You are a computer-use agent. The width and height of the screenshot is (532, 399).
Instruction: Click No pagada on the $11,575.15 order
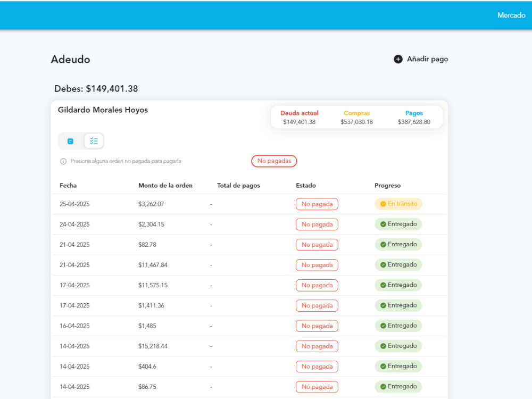coord(317,285)
